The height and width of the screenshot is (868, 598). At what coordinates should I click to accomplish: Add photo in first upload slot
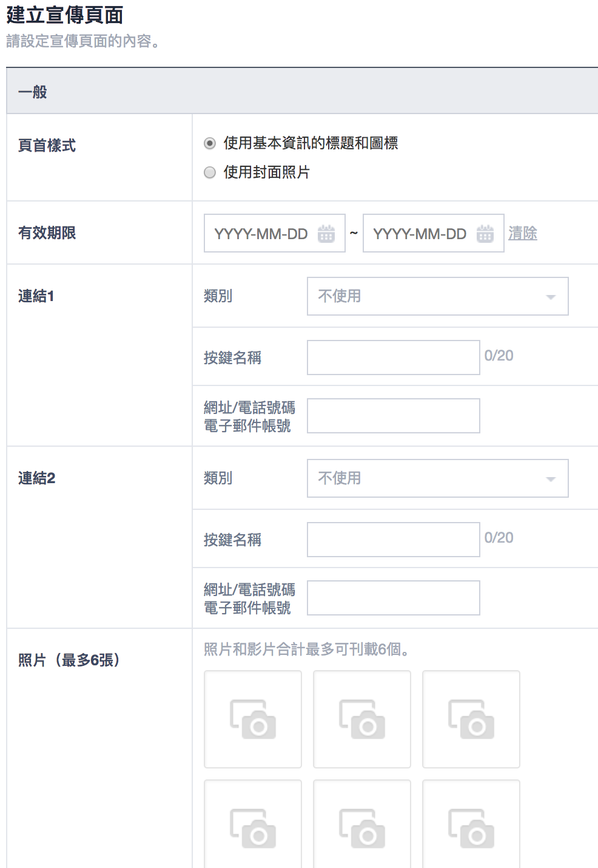[253, 719]
